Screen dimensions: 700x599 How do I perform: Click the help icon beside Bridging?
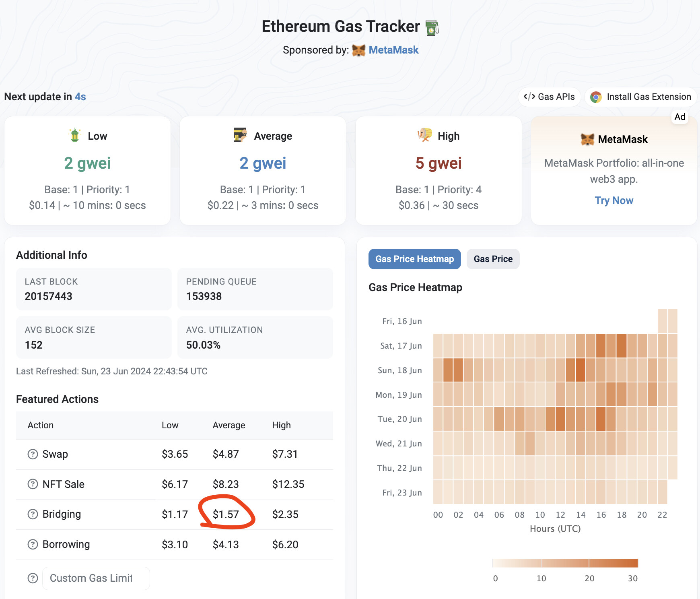[x=33, y=514]
